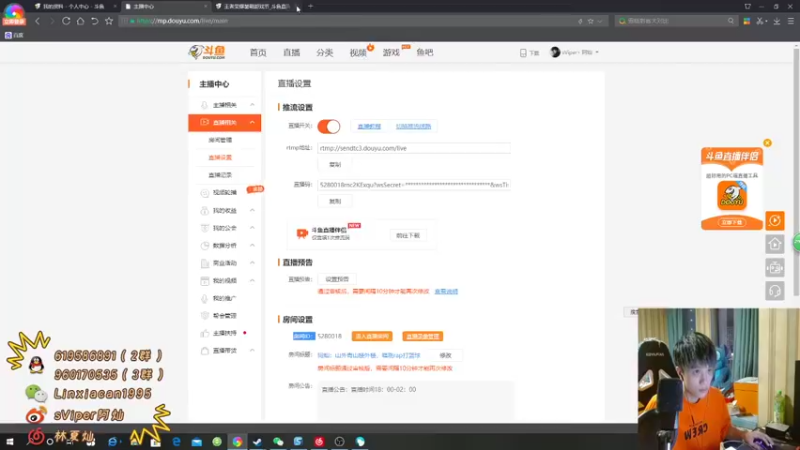Screen dimensions: 800x450
Task: Open the Mail app from the taskbar
Action: point(196,441)
